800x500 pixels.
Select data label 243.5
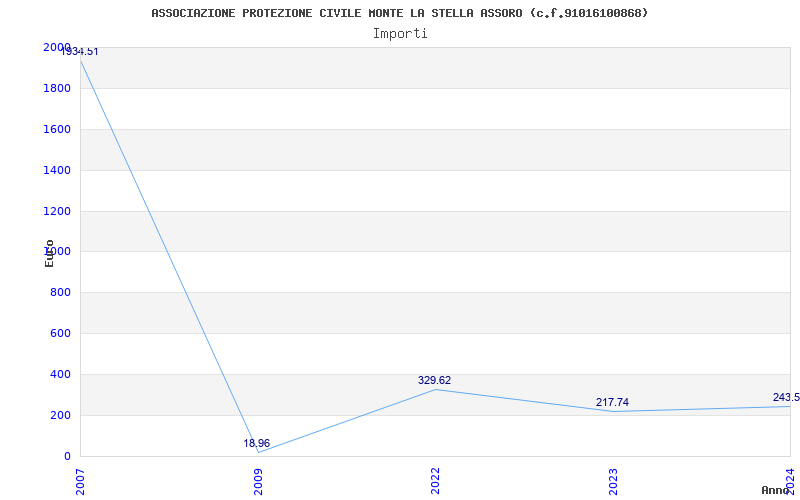786,397
